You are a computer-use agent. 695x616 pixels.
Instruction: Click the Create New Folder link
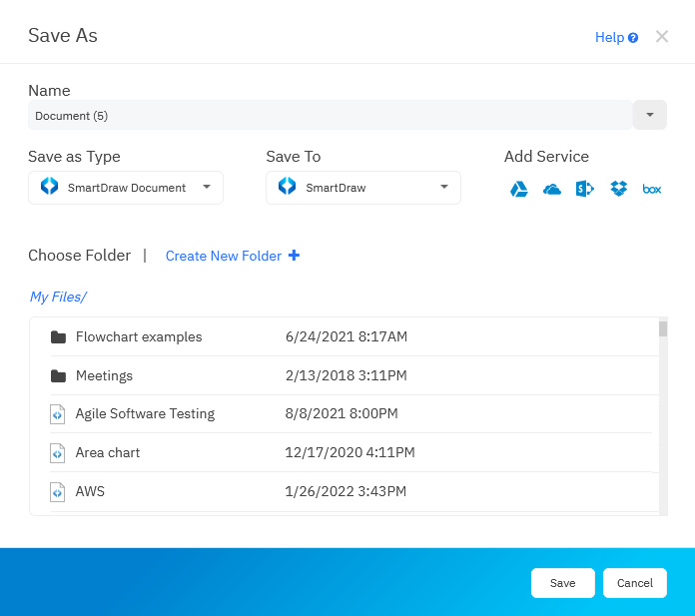[224, 257]
